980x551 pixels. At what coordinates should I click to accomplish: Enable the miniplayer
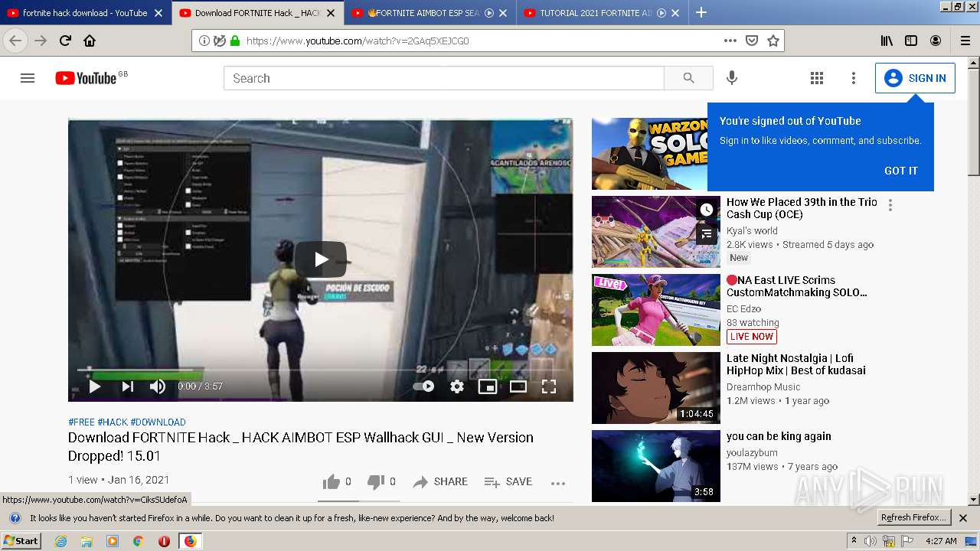pos(488,386)
